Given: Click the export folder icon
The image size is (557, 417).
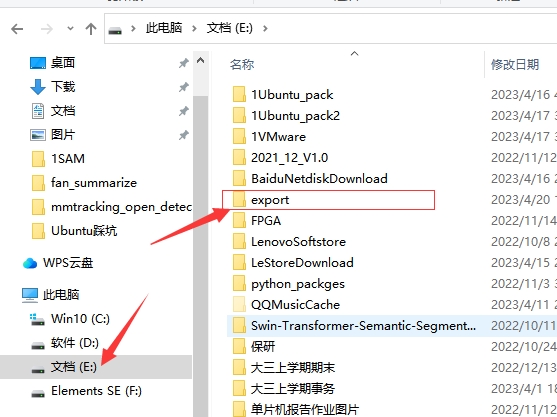Looking at the screenshot, I should [239, 200].
